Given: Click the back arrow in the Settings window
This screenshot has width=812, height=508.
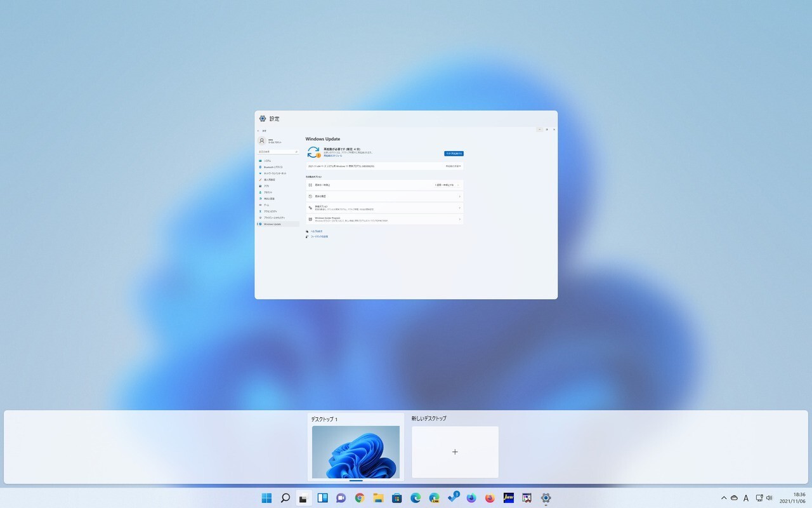Looking at the screenshot, I should pos(258,131).
